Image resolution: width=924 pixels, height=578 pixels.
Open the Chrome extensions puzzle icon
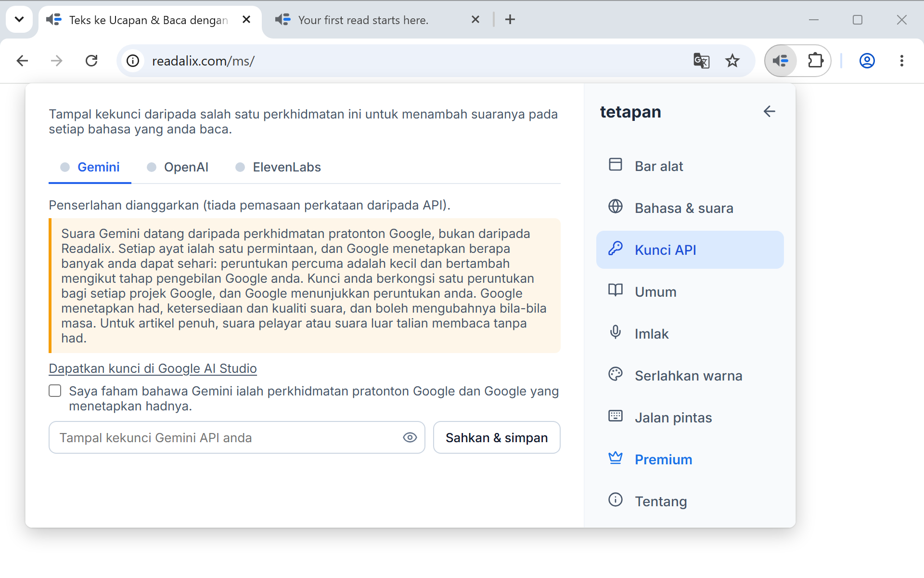(815, 61)
